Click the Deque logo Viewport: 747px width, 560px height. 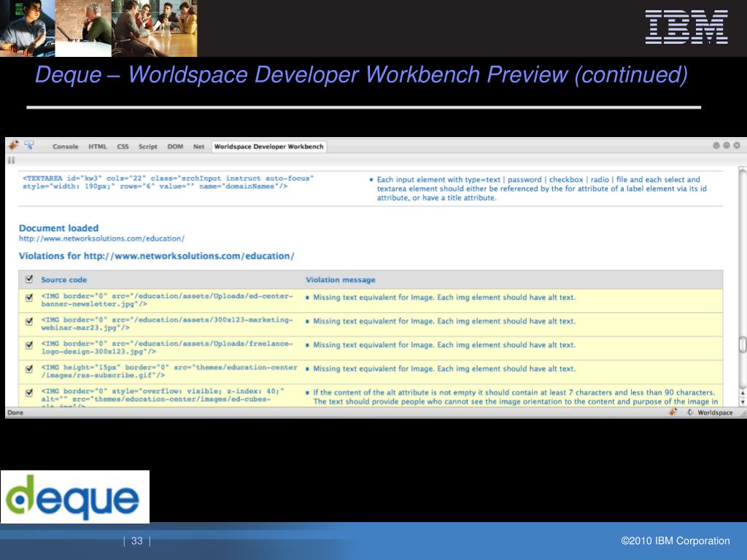click(75, 497)
